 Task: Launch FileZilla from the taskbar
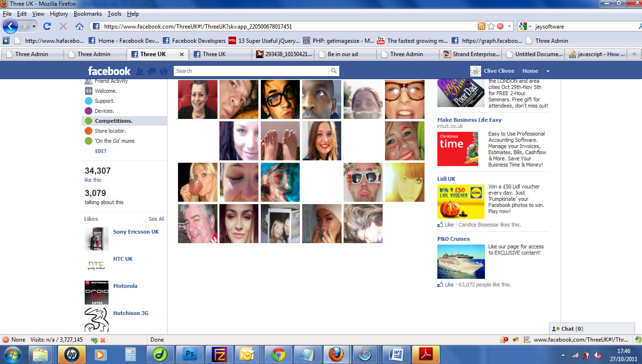pyautogui.click(x=219, y=354)
